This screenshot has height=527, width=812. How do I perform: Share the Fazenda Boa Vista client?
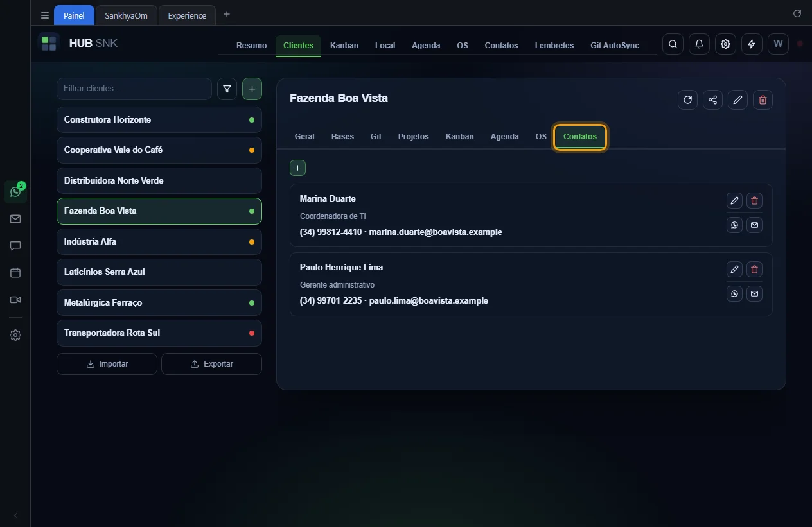(x=712, y=99)
